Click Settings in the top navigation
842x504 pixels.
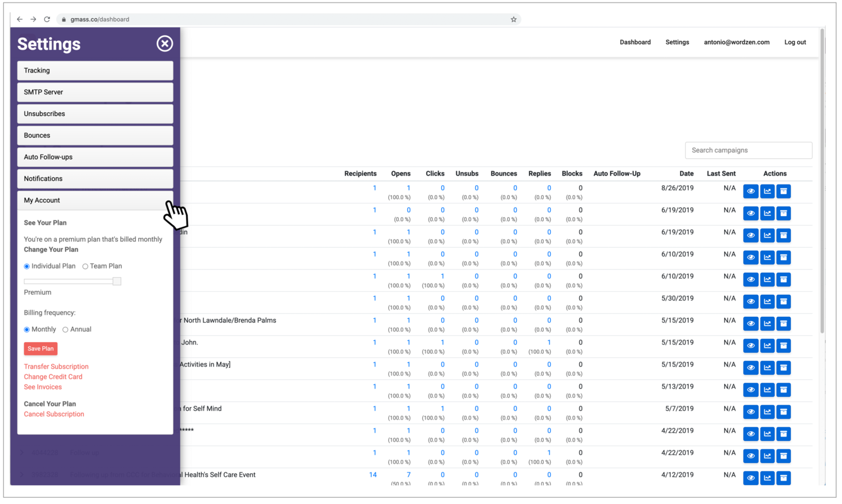pos(677,42)
